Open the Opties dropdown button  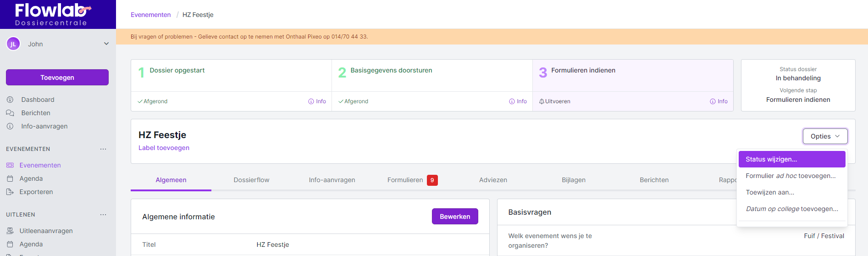825,136
